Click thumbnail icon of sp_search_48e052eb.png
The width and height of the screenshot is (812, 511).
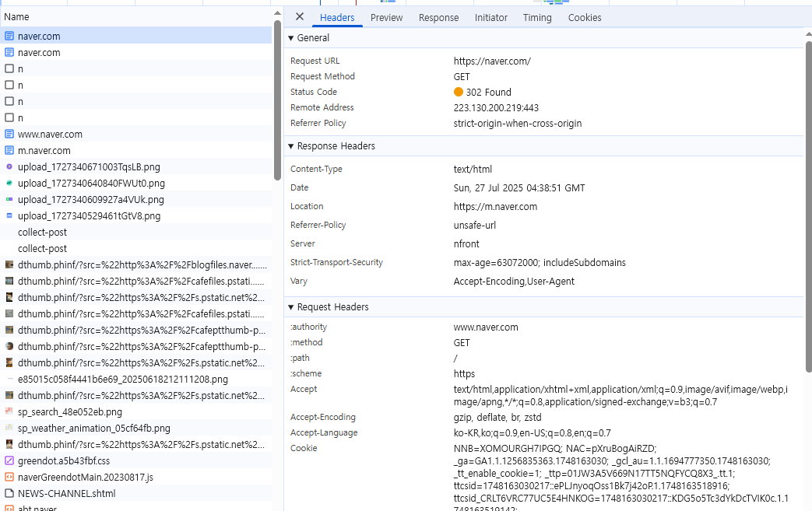pos(9,411)
